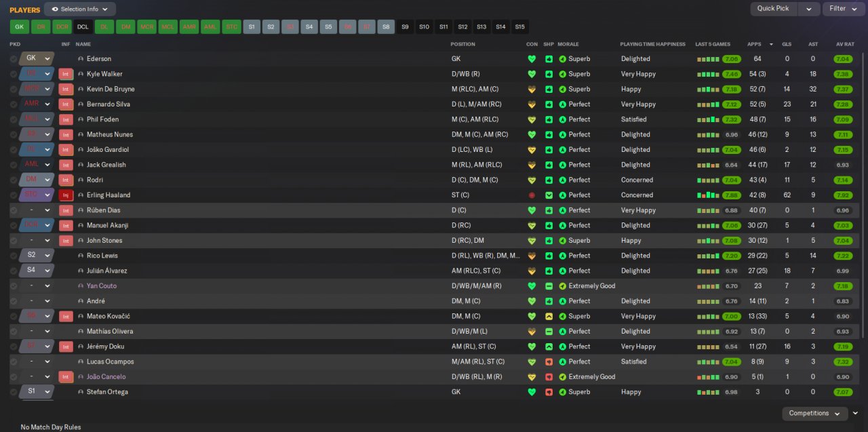Toggle the picked checkmark for Rodri

[x=14, y=180]
